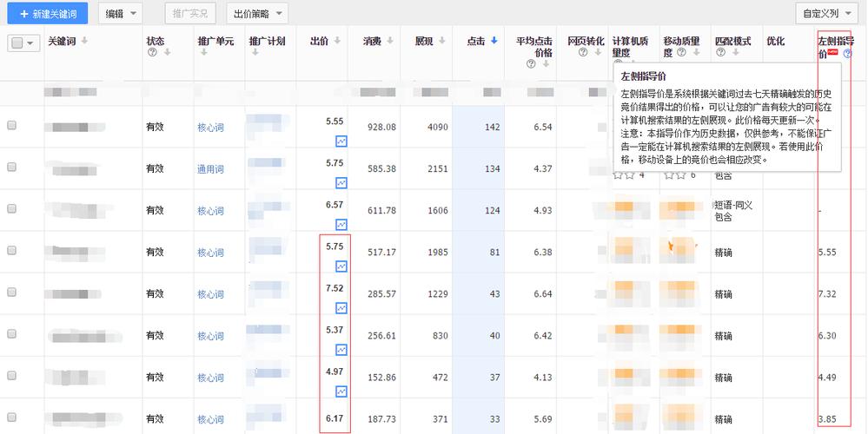Select the row with spend 585.38

[x=11, y=167]
